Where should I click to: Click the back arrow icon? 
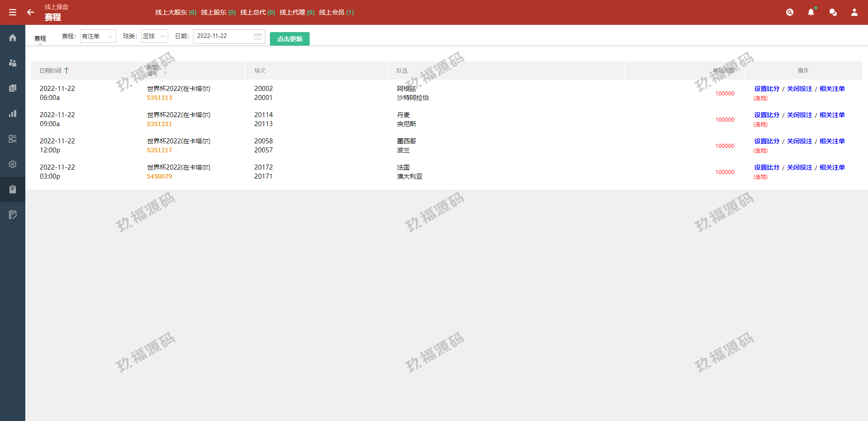pyautogui.click(x=31, y=12)
